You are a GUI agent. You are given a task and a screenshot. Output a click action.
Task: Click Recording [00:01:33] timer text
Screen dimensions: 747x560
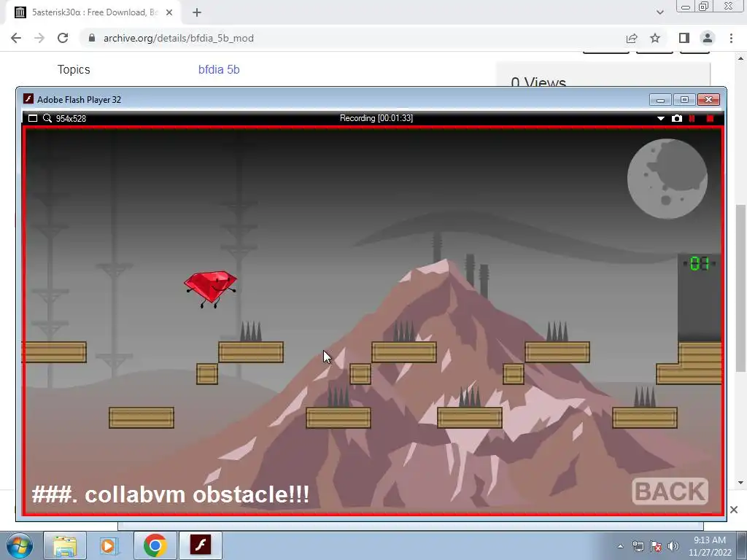(x=376, y=118)
